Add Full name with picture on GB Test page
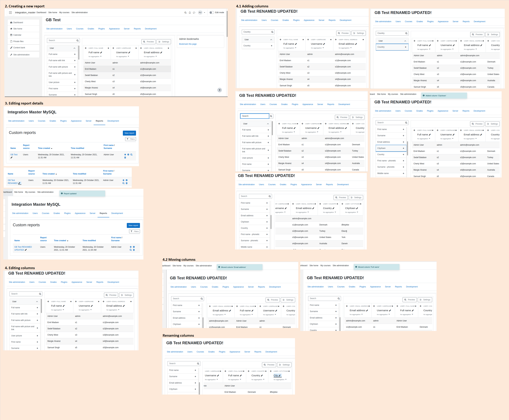509x420 pixels. (x=75, y=67)
